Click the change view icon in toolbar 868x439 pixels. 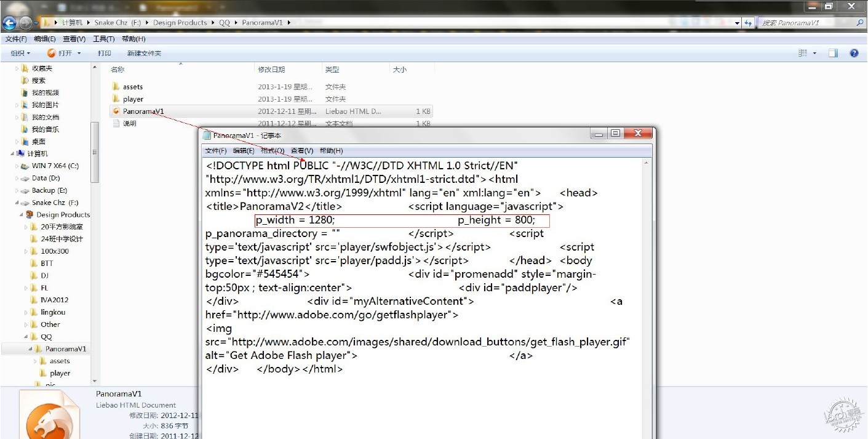803,54
